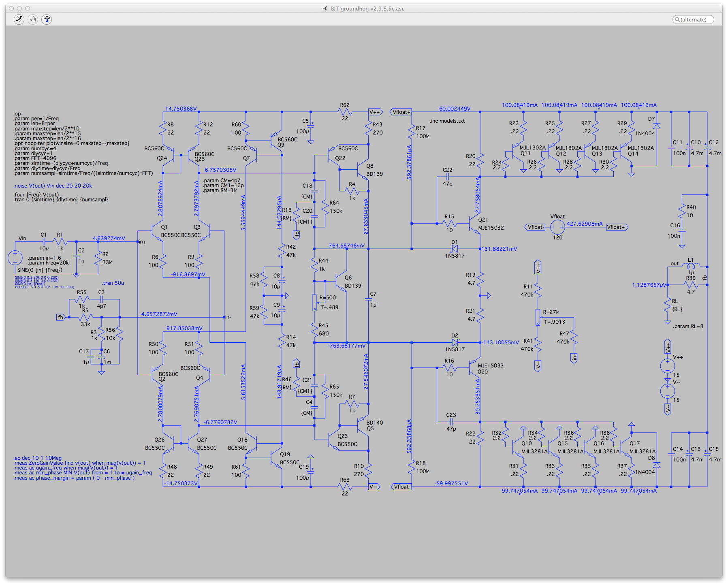728x585 pixels.
Task: Click the 60.002449V voltage readout
Action: pyautogui.click(x=455, y=109)
